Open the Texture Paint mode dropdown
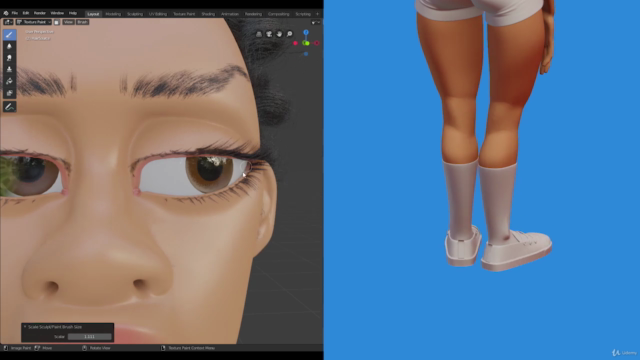The width and height of the screenshot is (640, 360). click(x=34, y=22)
